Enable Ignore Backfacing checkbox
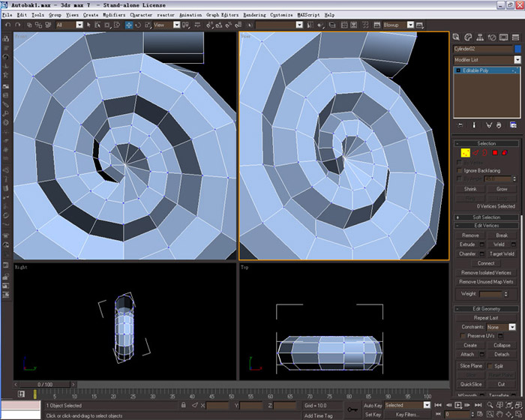The height and width of the screenshot is (420, 525). click(460, 171)
